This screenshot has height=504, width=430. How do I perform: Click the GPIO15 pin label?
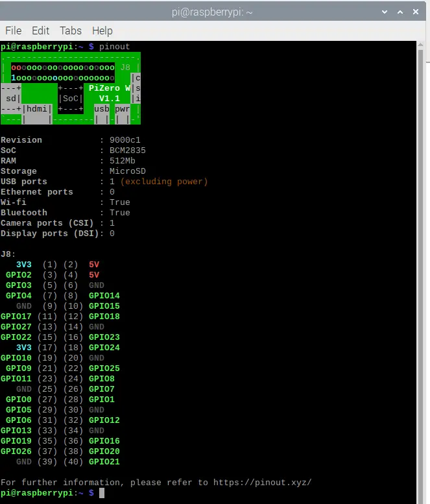[104, 306]
